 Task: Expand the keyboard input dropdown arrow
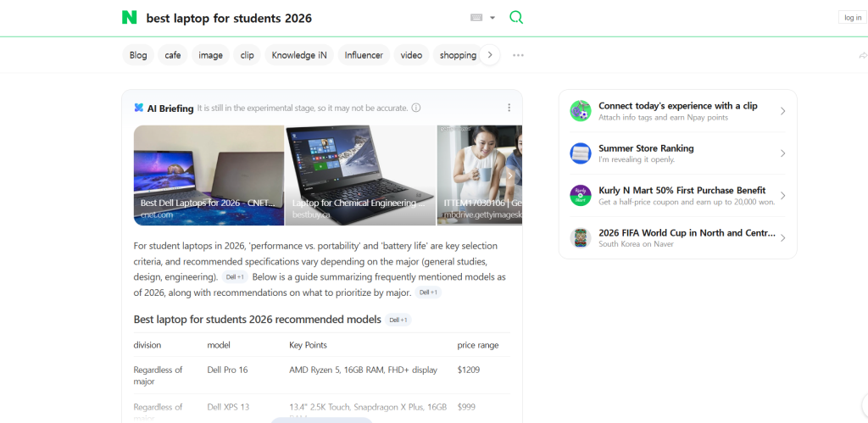click(492, 18)
